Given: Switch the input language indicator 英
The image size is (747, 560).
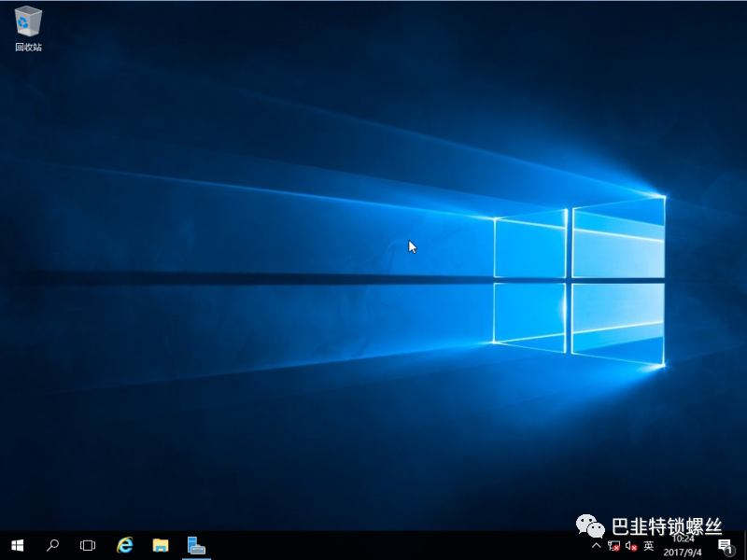Looking at the screenshot, I should 648,546.
